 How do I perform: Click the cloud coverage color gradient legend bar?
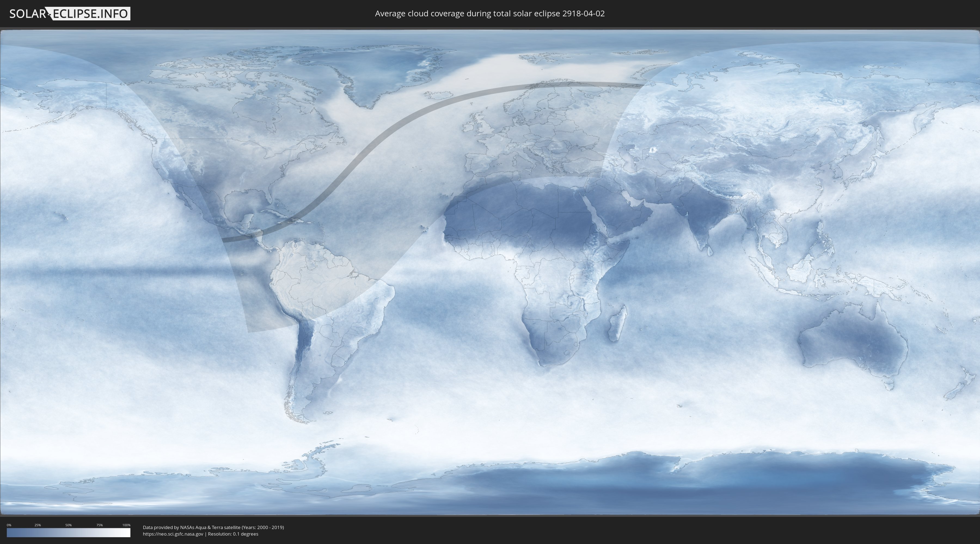coord(69,533)
